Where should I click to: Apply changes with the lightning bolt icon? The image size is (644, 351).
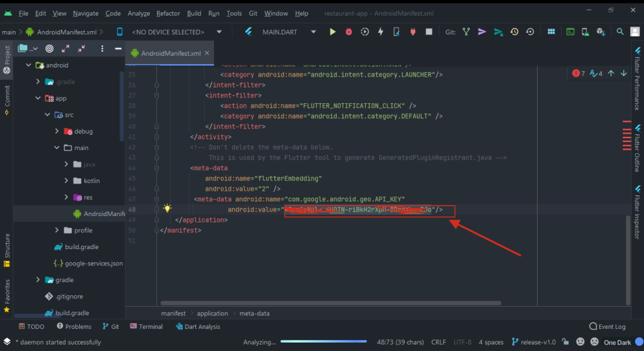(381, 32)
